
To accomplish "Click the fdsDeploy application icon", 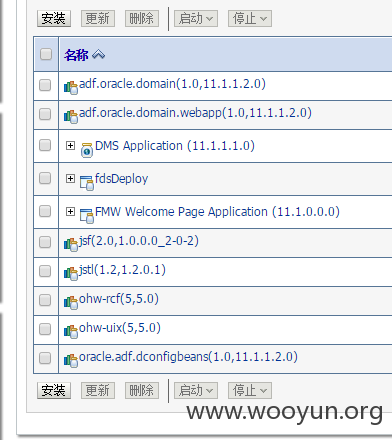I will pyautogui.click(x=87, y=183).
